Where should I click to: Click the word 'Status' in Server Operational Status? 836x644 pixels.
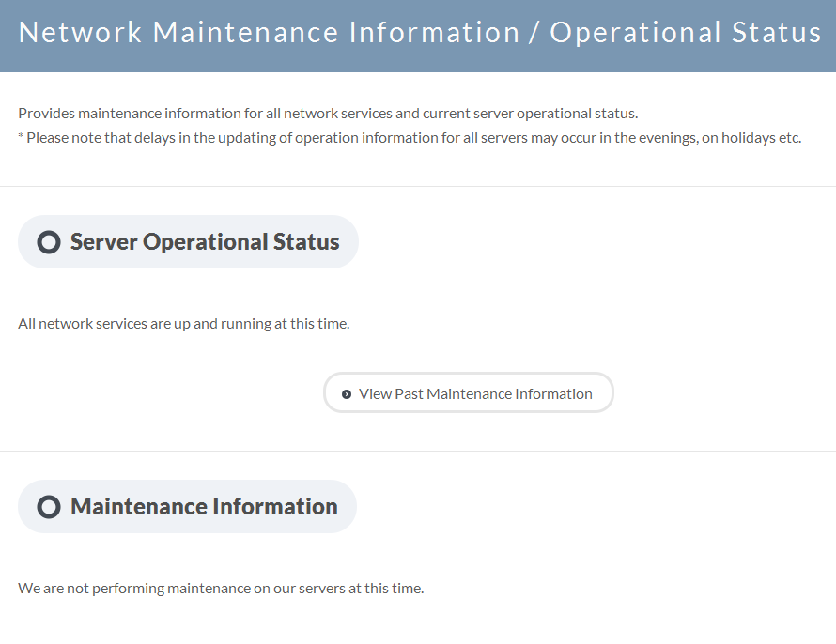(306, 242)
